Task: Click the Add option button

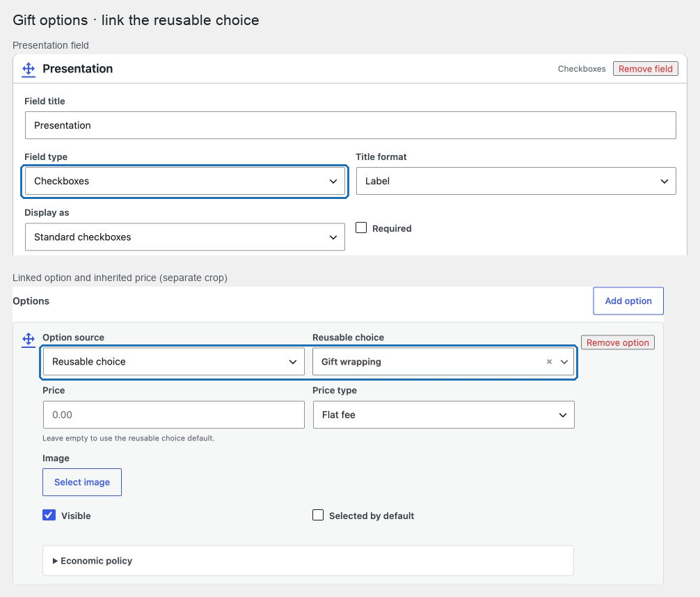Action: pos(628,301)
